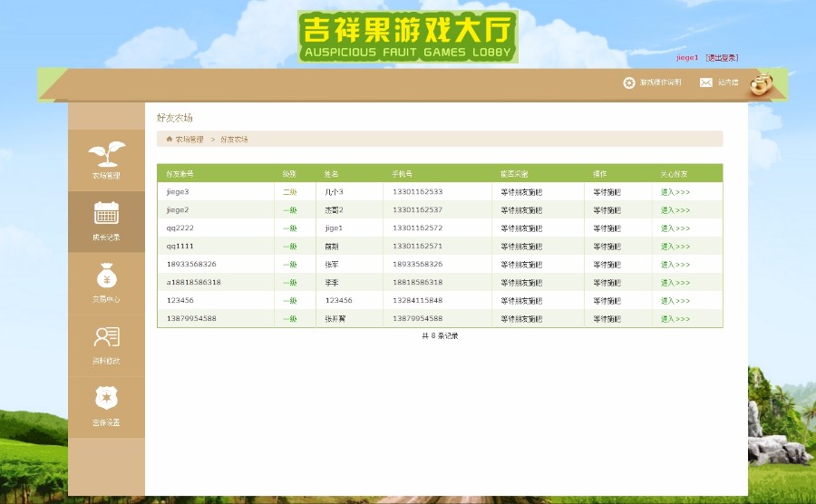Click 等待朋友施肥 in the jiege3 row
The image size is (816, 504).
pyautogui.click(x=521, y=192)
